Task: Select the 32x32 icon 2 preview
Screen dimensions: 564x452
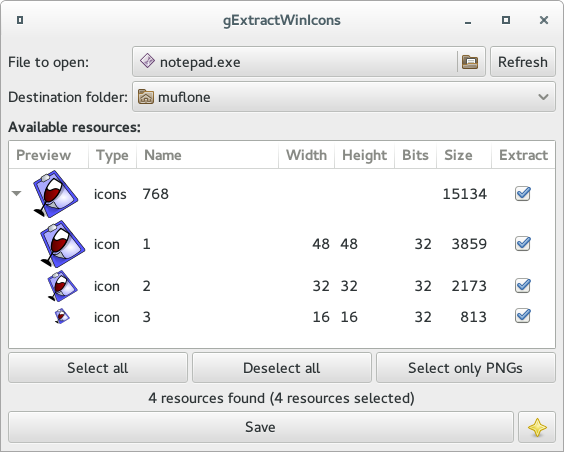Action: coord(62,286)
